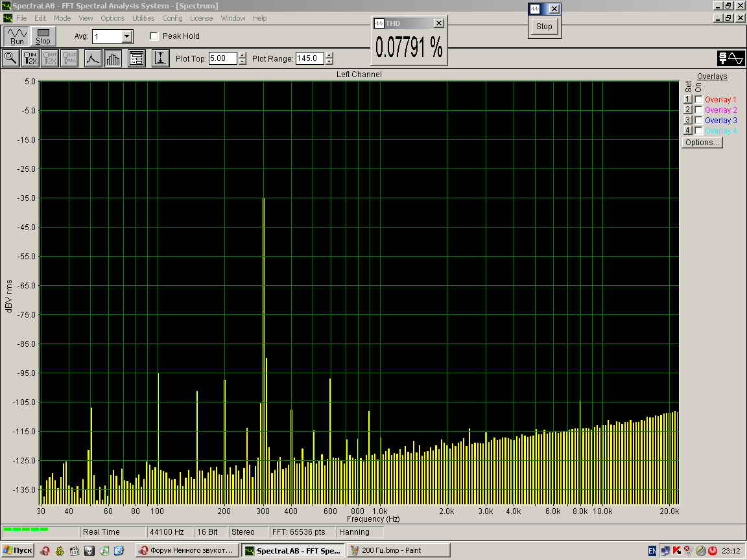The image size is (747, 560).
Task: Click the Set 2 overlay button
Action: [x=688, y=110]
